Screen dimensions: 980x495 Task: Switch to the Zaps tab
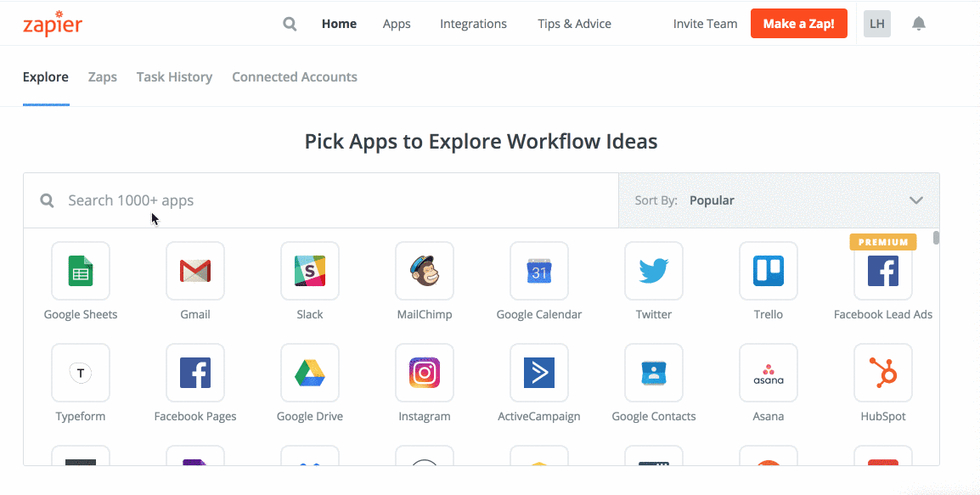[x=103, y=77]
